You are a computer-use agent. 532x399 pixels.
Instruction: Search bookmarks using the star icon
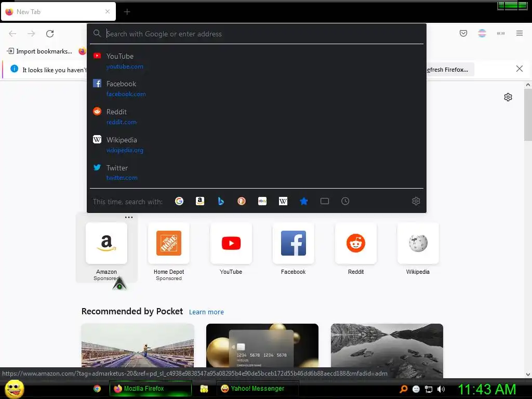(x=303, y=201)
